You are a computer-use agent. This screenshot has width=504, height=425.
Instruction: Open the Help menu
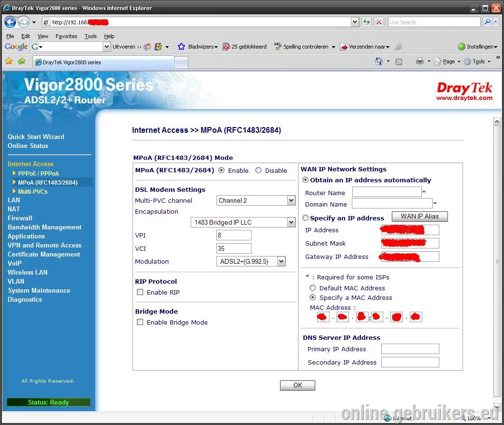tap(109, 36)
